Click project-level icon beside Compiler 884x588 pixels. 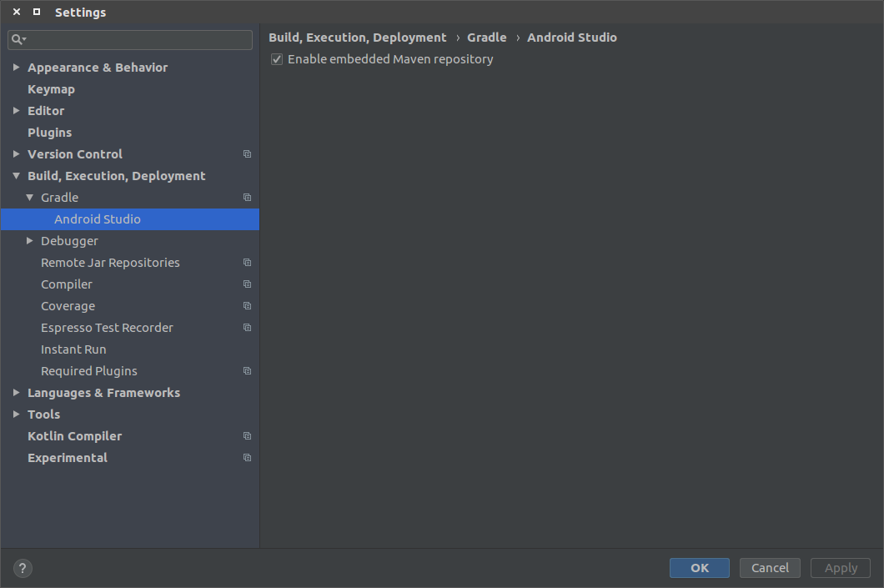coord(247,284)
